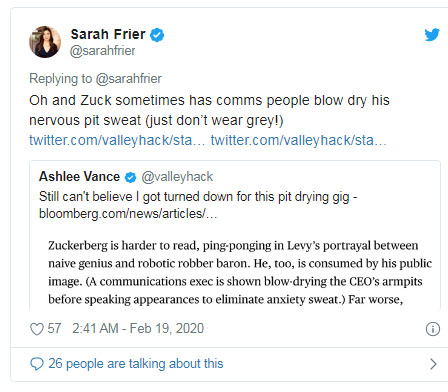Open Sarah Frier's profile photo
Image resolution: width=448 pixels, height=392 pixels.
(x=45, y=42)
